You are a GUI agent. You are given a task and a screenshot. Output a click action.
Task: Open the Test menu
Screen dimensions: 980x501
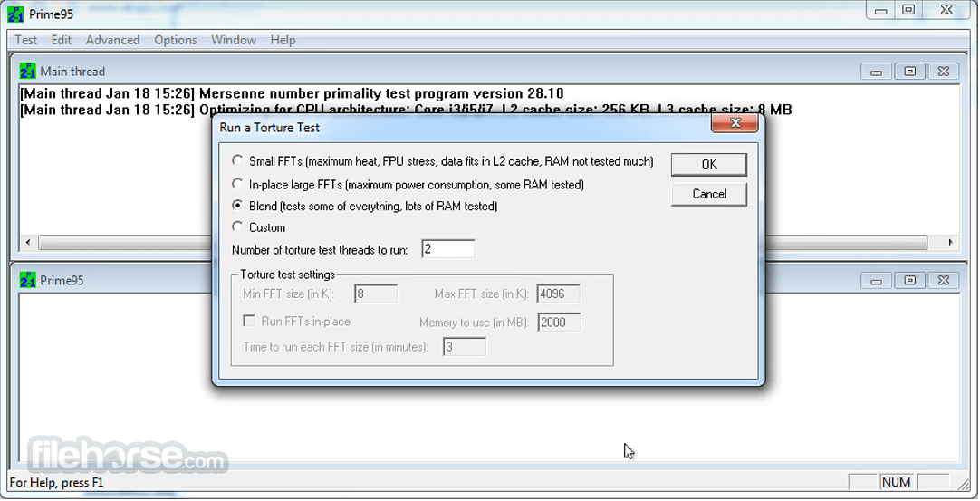pos(25,40)
